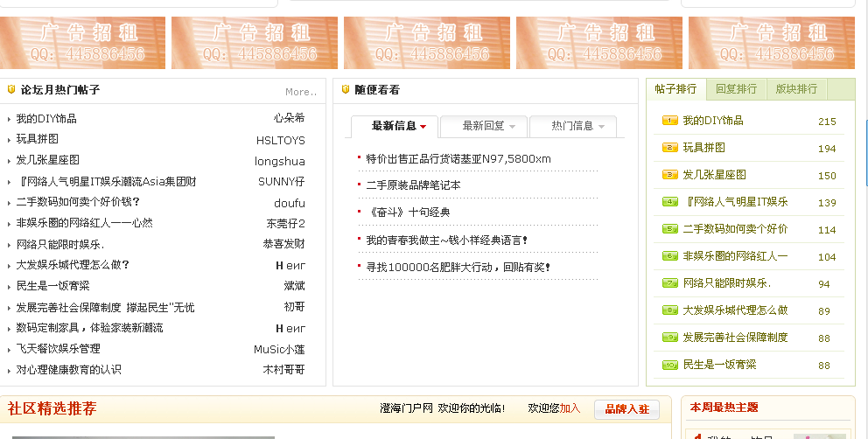868x439 pixels.
Task: Open post 飞天餐饮娱乐管理
Action: click(x=58, y=349)
